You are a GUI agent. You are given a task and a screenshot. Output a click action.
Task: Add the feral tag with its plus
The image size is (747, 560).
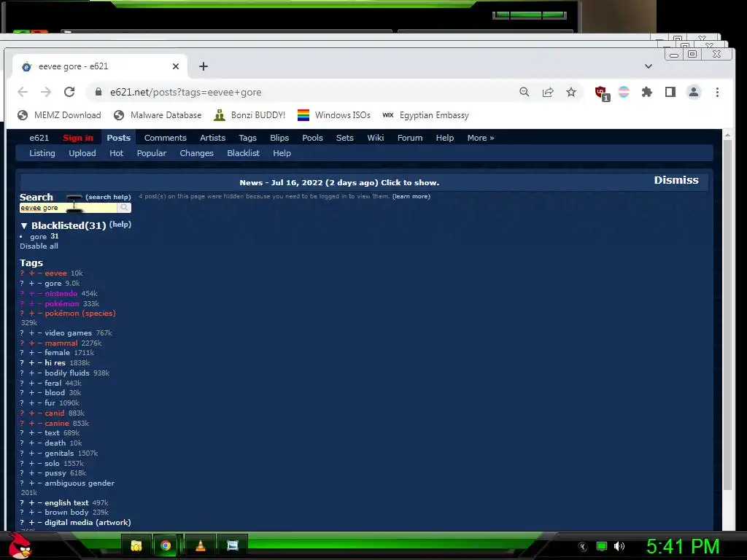[31, 383]
